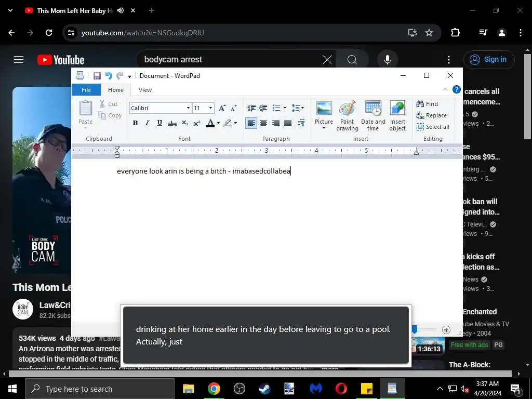Expand the text color dropdown arrow
This screenshot has height=399, width=532.
pos(218,123)
